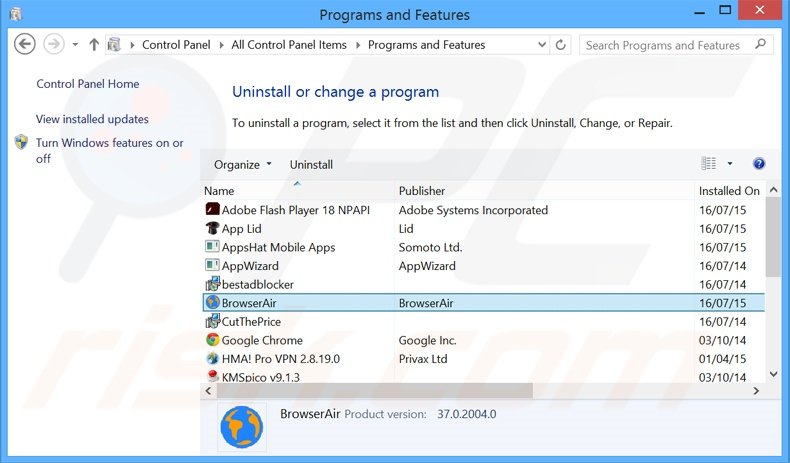790x463 pixels.
Task: Click the title bar window icon
Action: (x=16, y=15)
